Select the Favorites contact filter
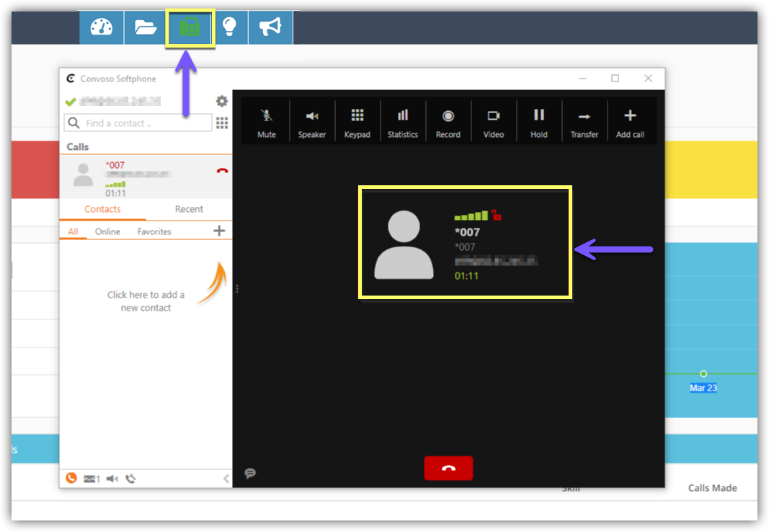This screenshot has width=769, height=532. (x=154, y=231)
